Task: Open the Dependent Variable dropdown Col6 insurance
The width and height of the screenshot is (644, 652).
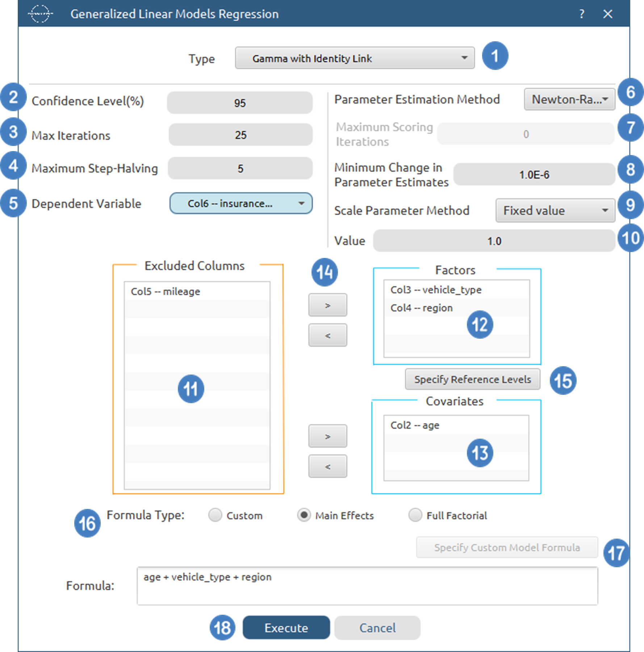Action: (241, 204)
